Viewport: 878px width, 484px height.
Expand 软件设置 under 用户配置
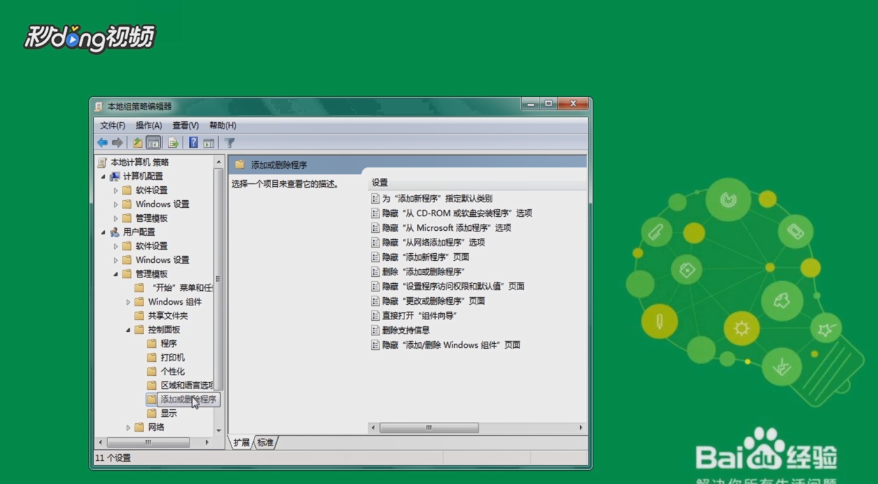point(116,246)
